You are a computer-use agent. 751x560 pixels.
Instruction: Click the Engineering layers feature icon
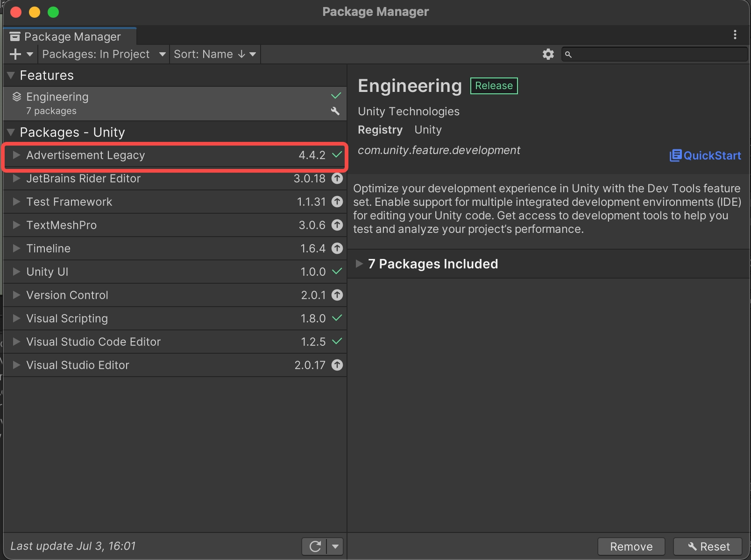tap(17, 97)
